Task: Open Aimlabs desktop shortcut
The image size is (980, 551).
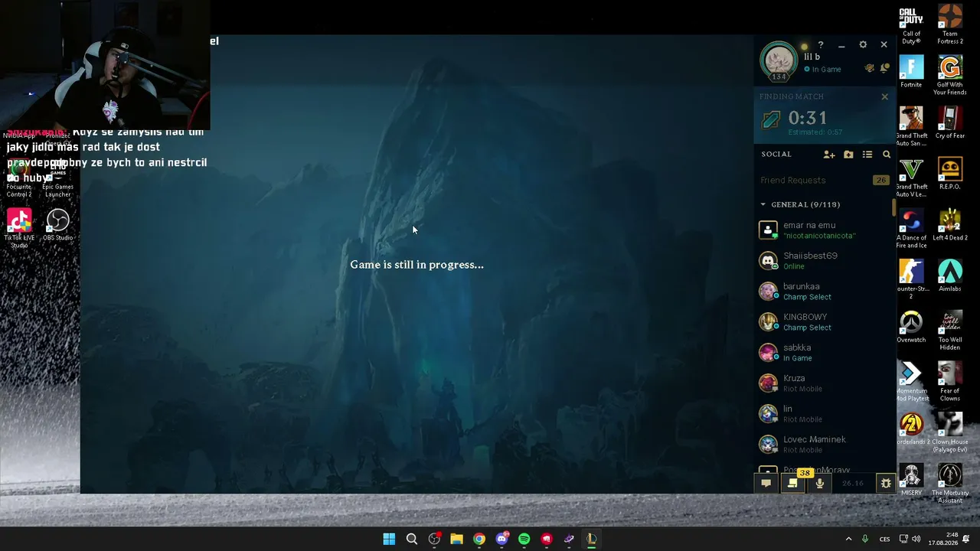Action: tap(949, 275)
